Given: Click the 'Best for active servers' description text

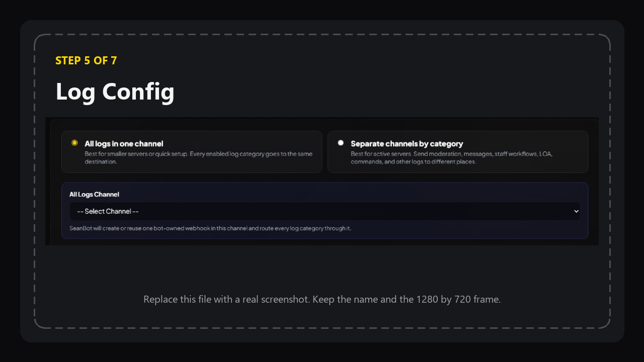Looking at the screenshot, I should point(451,158).
